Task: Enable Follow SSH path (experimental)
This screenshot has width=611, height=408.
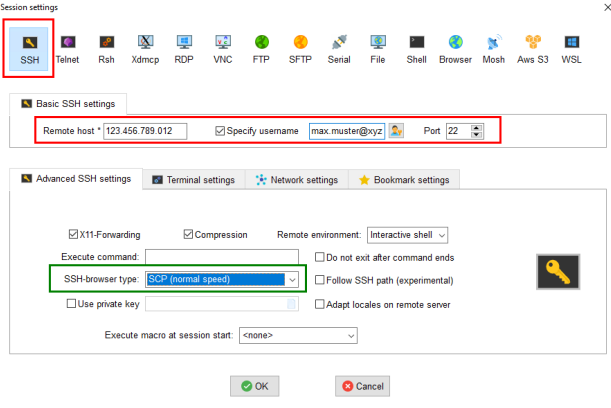Action: [x=320, y=280]
